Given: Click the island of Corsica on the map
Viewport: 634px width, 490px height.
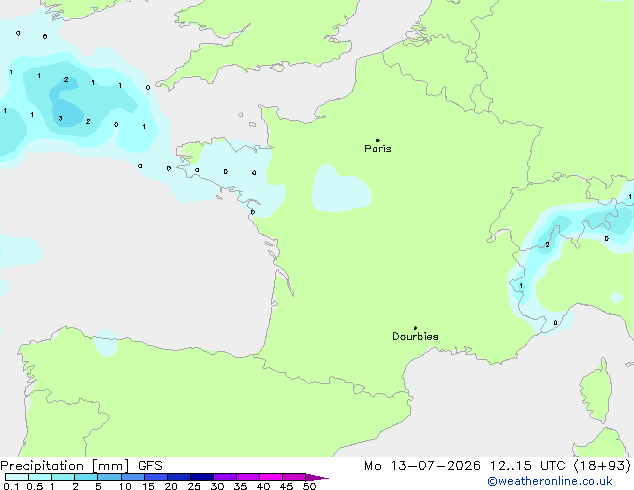Looking at the screenshot, I should 597,389.
